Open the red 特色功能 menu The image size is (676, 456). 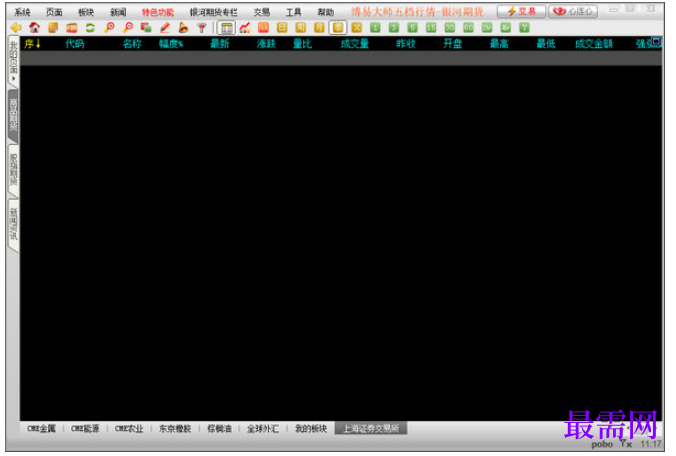pyautogui.click(x=158, y=12)
